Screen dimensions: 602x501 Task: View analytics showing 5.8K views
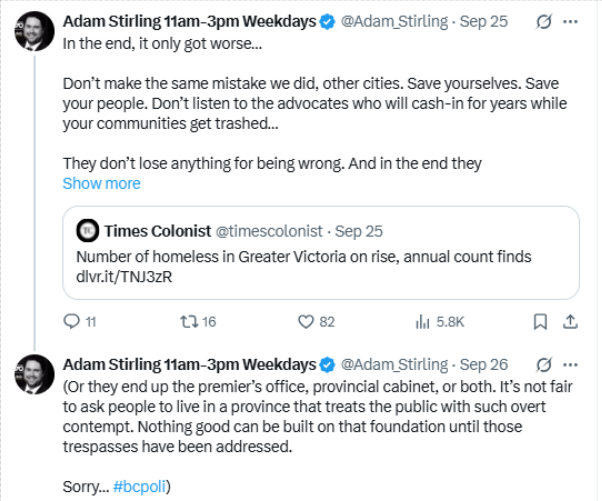tap(422, 322)
